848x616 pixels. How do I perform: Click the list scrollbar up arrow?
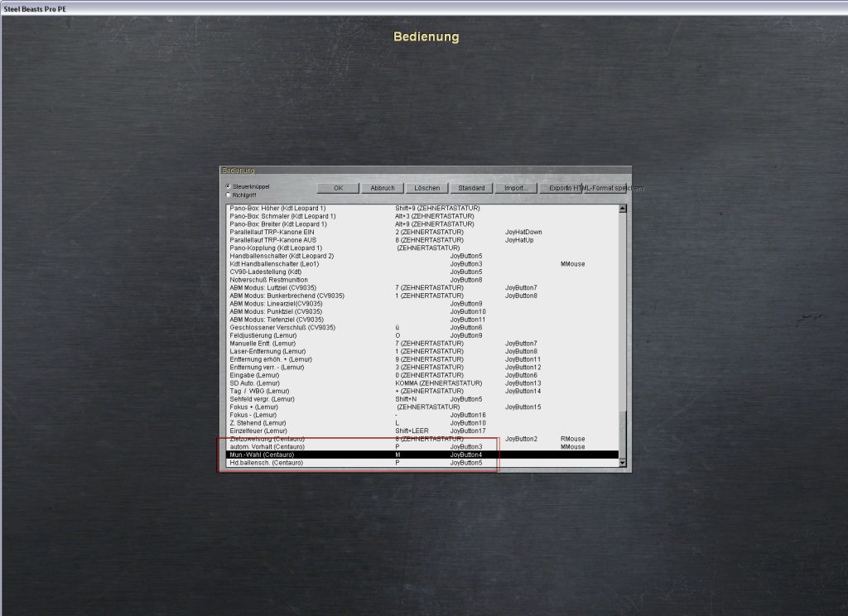pyautogui.click(x=623, y=209)
